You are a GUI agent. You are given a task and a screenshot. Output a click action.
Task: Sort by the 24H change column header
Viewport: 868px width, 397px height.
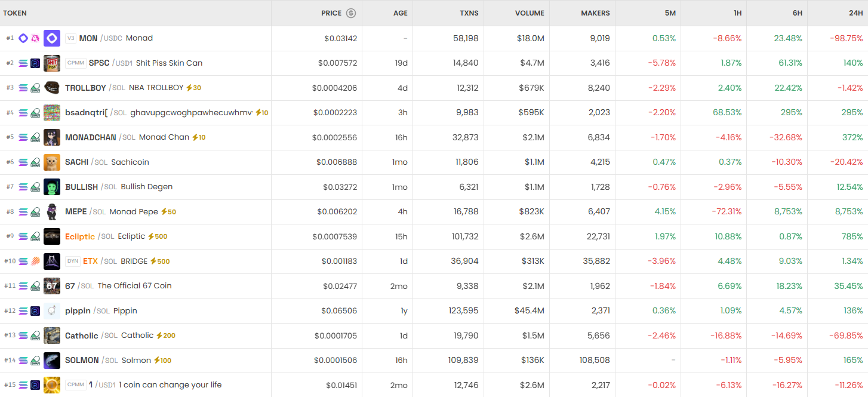[x=855, y=13]
